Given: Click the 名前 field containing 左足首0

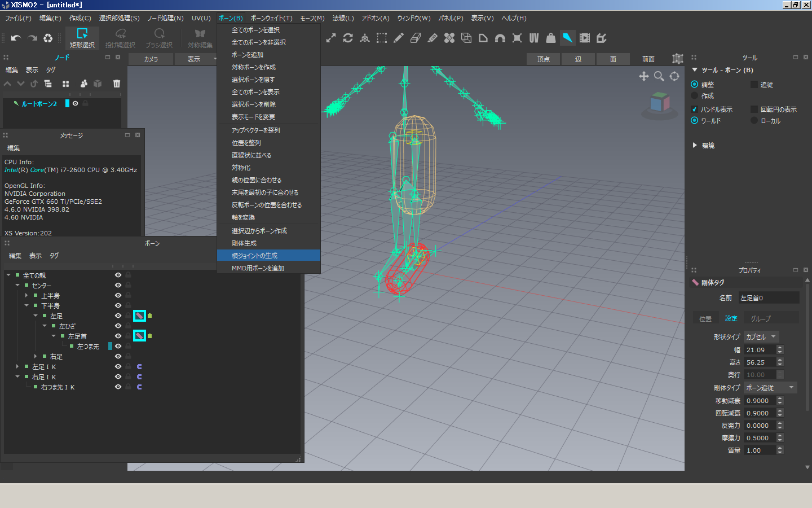Looking at the screenshot, I should tap(769, 297).
